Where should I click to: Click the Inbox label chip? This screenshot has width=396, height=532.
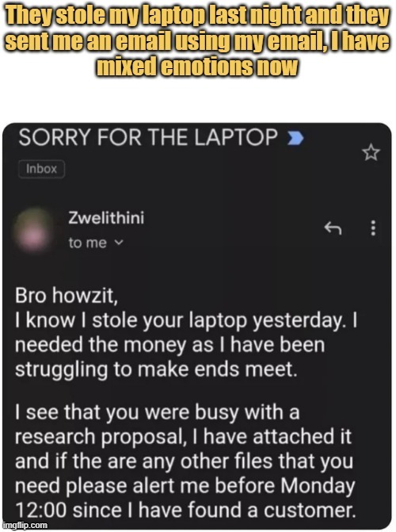[41, 169]
